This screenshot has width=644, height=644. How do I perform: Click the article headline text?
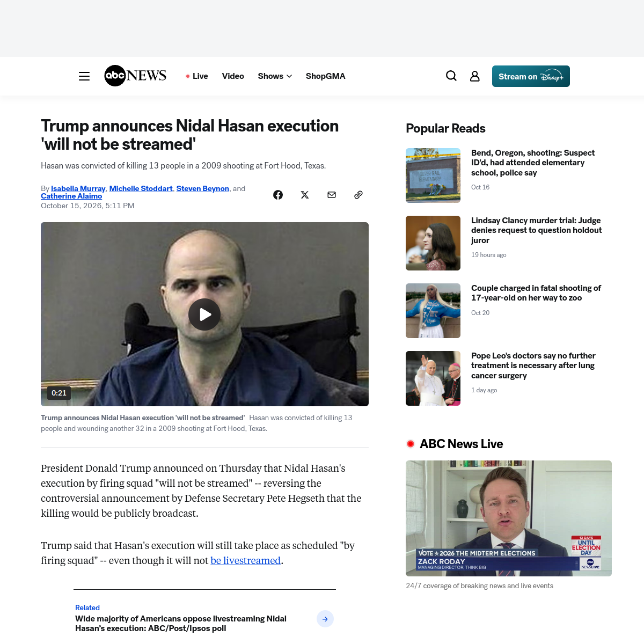(x=190, y=135)
